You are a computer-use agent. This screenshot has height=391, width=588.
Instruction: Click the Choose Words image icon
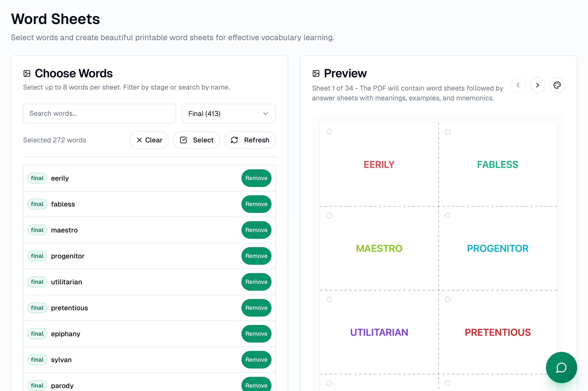[27, 73]
